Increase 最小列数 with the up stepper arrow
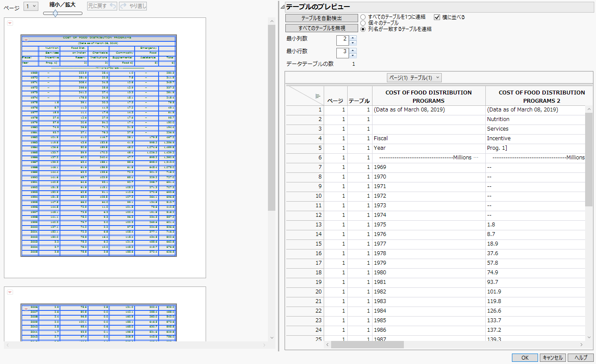 (x=352, y=39)
